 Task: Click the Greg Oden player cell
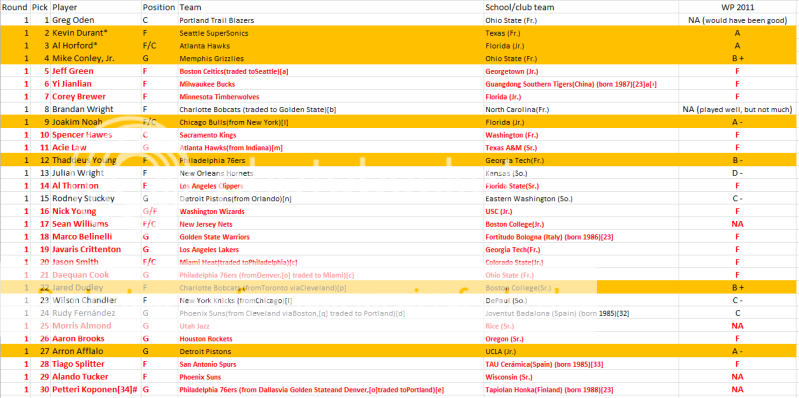point(96,20)
